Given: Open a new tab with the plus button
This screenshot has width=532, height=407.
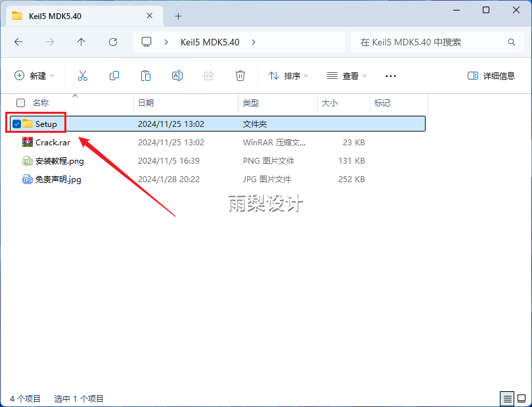Looking at the screenshot, I should coord(179,16).
